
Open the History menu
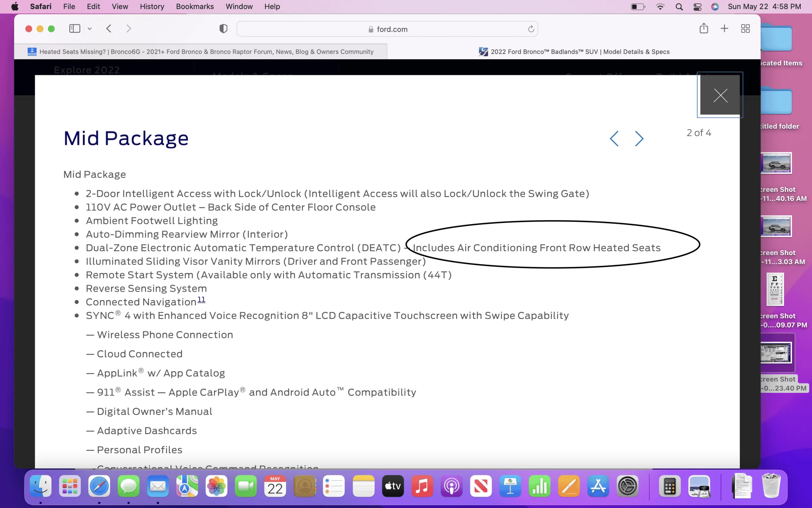click(152, 6)
